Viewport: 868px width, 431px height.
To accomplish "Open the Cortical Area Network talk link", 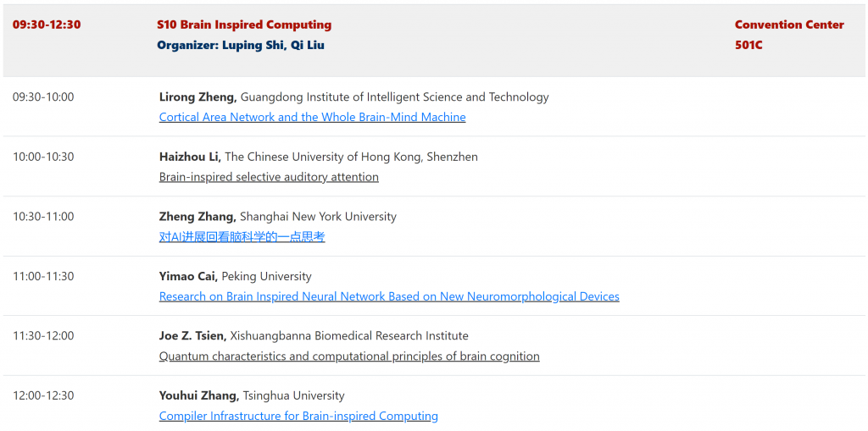I will coord(312,118).
